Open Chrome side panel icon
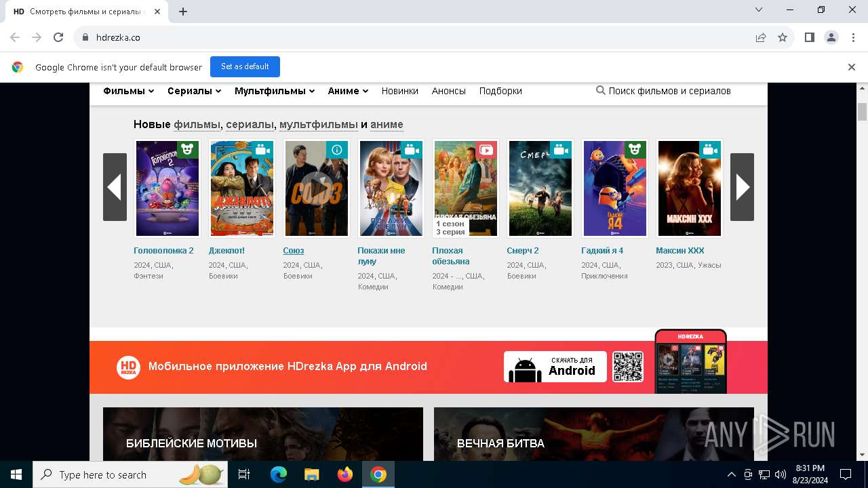This screenshot has height=488, width=868. tap(810, 37)
